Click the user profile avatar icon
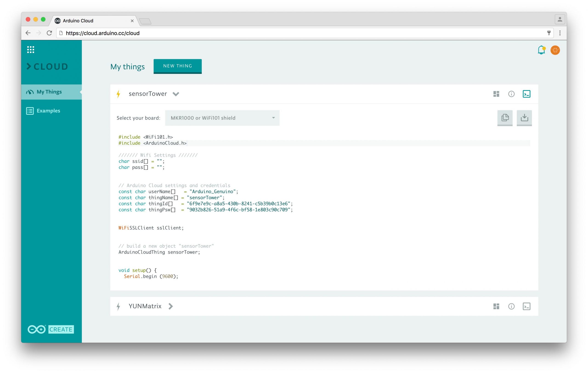 click(x=555, y=50)
